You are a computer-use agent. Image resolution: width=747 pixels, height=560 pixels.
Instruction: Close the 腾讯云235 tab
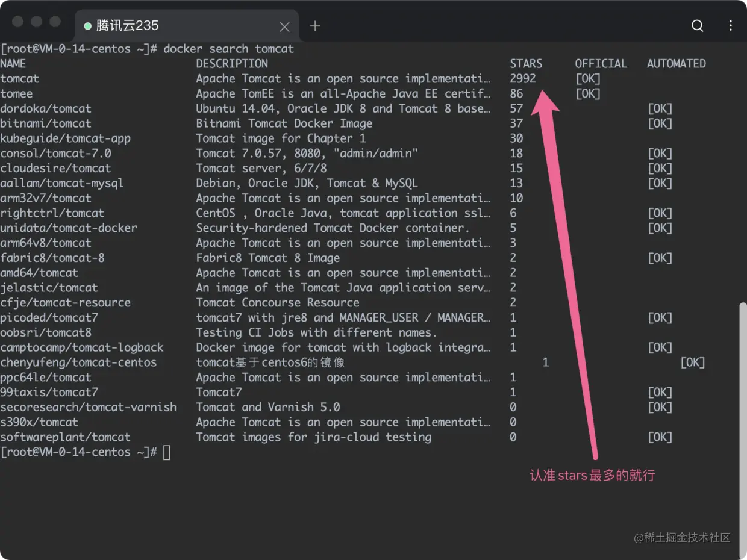tap(284, 26)
